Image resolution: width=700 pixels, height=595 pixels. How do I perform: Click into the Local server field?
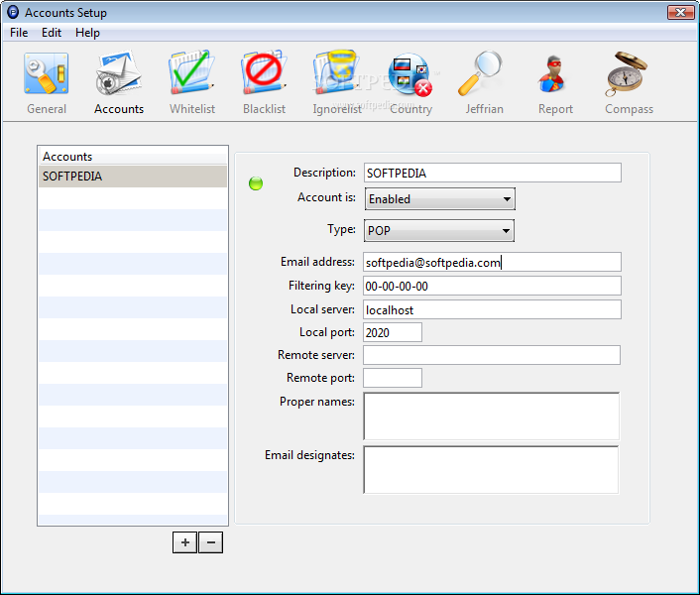pyautogui.click(x=492, y=309)
